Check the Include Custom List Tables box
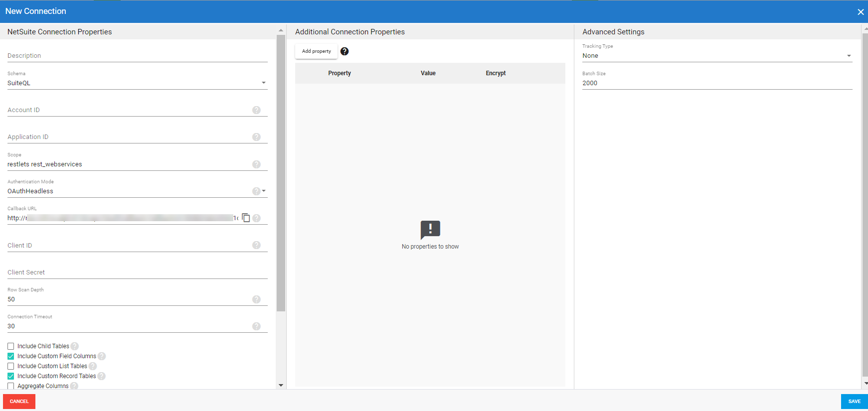Viewport: 868px width, 411px height. (x=11, y=366)
